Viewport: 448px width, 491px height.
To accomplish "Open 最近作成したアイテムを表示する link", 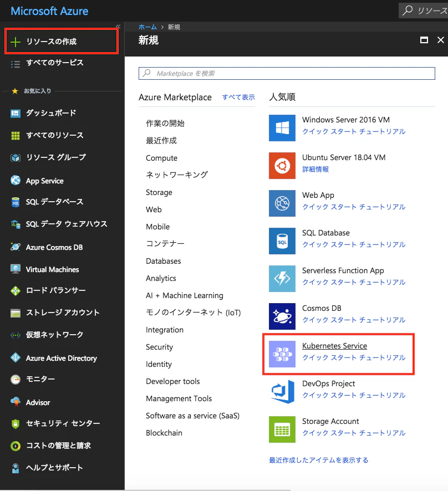I will click(x=319, y=460).
